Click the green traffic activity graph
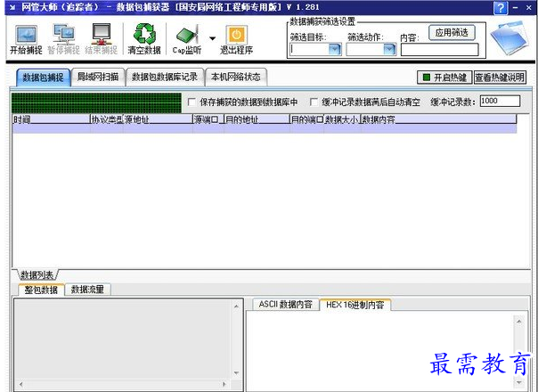 click(x=96, y=103)
